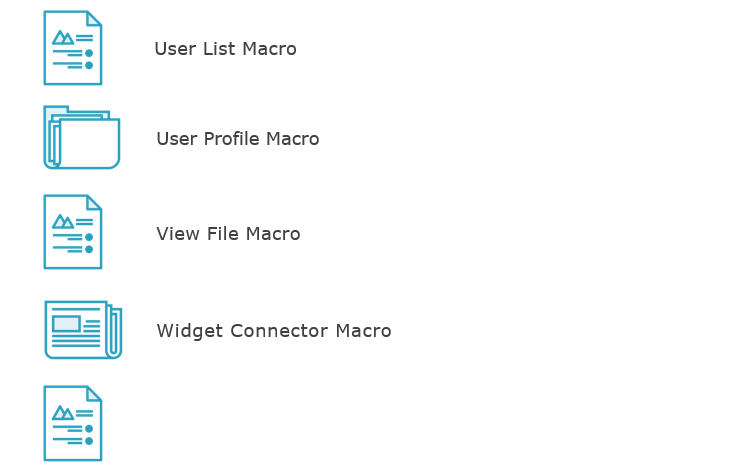Click the rolled edge of the newspaper icon
This screenshot has width=749, height=473.
[115, 332]
